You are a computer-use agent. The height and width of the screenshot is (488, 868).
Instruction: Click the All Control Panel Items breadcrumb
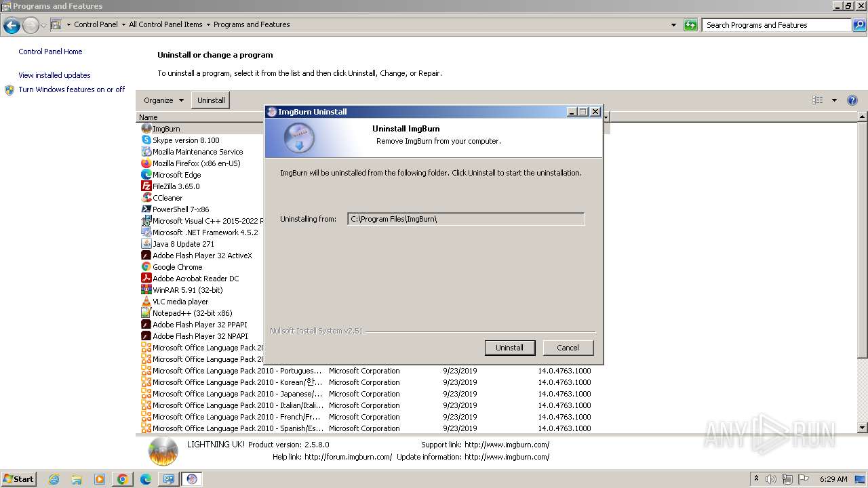pyautogui.click(x=165, y=24)
